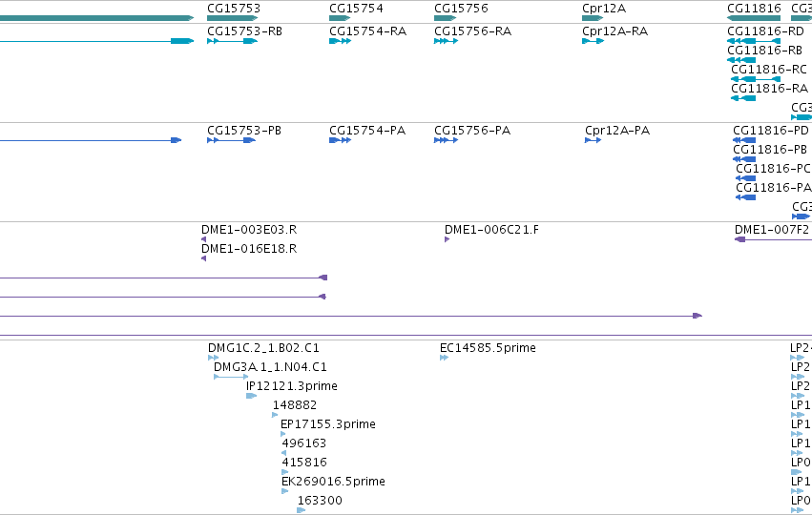Viewport: 812px width, 515px height.
Task: Select the 415816 feature
Action: (285, 472)
